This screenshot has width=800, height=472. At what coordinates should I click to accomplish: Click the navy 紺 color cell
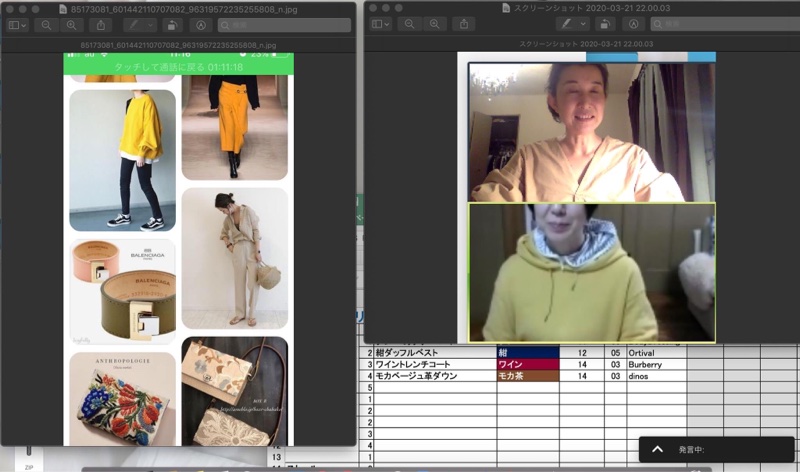tap(528, 353)
